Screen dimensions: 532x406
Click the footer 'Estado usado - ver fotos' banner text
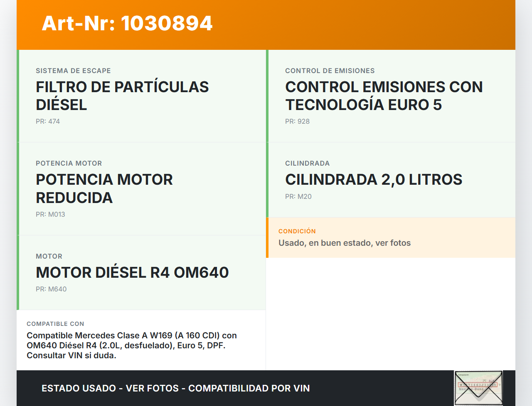[x=175, y=389]
